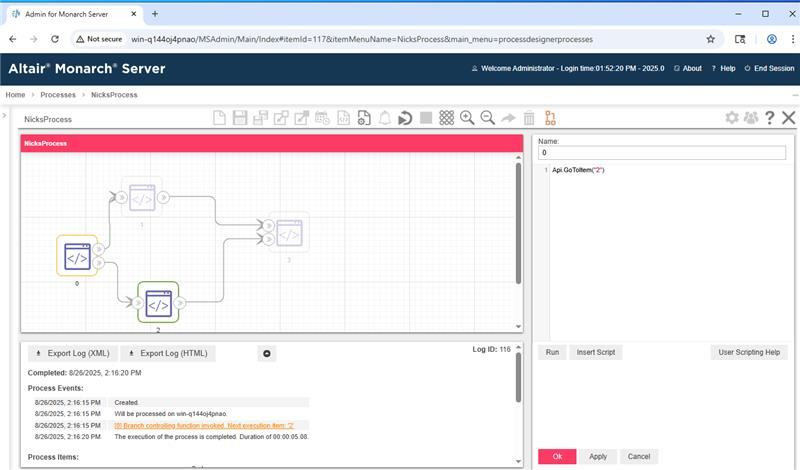This screenshot has height=470, width=800.
Task: Click the zoom in magnifier icon
Action: tap(467, 118)
